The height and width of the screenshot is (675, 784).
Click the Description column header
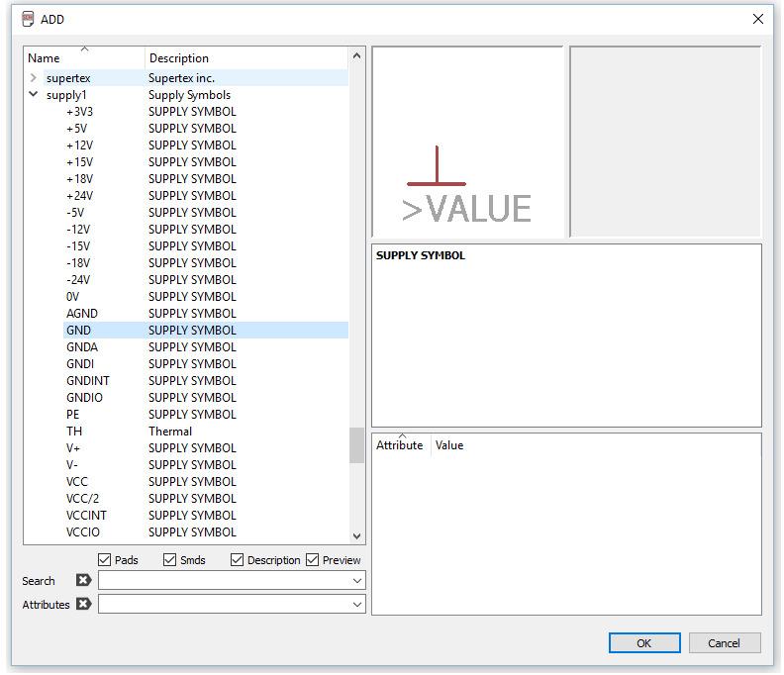pyautogui.click(x=246, y=58)
